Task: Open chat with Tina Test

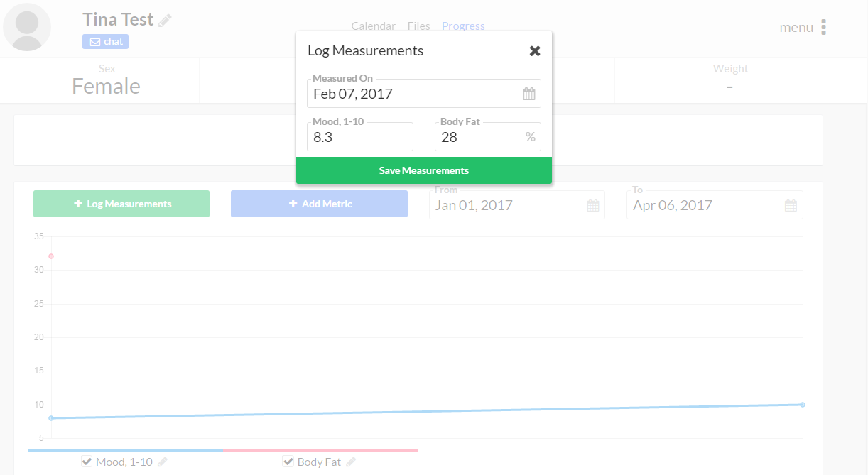Action: 105,41
